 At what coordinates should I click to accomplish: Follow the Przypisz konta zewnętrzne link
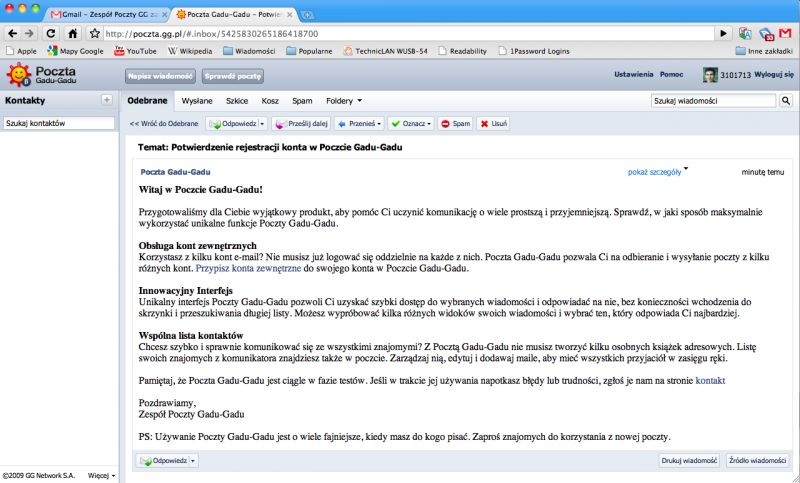(x=248, y=268)
